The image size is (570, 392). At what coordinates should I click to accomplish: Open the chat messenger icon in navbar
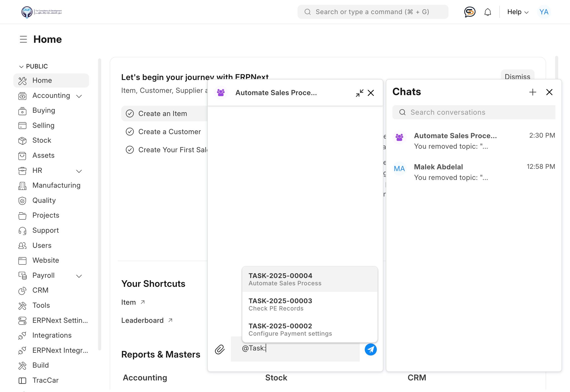(469, 12)
